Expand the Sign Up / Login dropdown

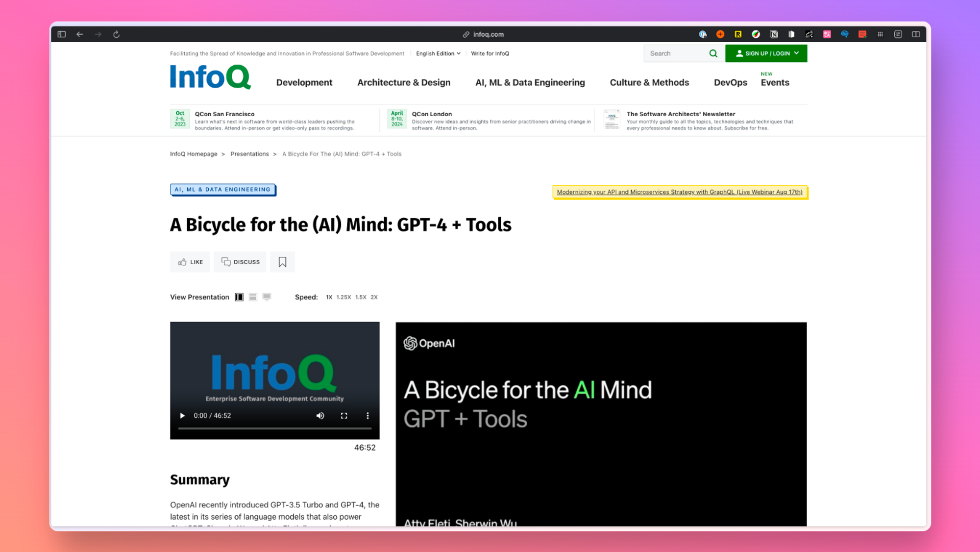[x=766, y=53]
